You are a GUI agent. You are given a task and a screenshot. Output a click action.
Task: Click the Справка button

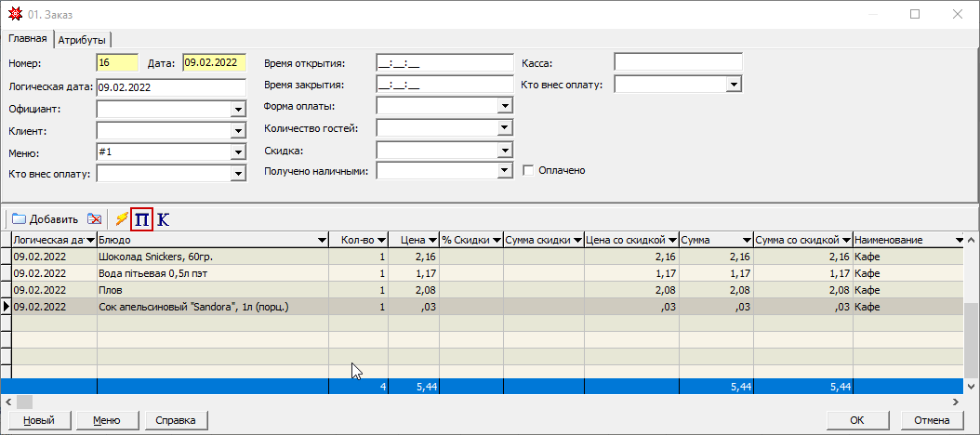pos(176,420)
